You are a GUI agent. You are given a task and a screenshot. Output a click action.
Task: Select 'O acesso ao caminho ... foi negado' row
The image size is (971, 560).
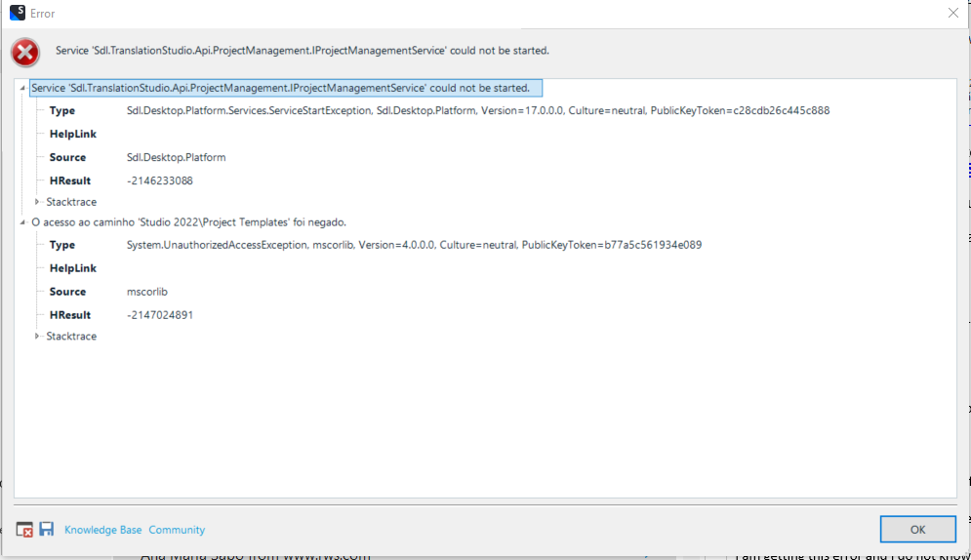pos(189,222)
